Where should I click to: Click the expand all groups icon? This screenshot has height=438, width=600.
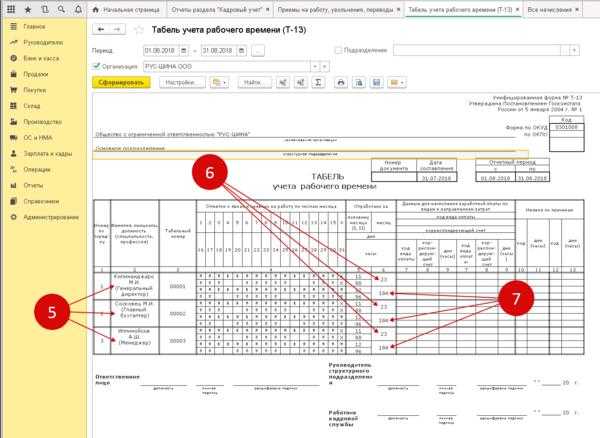(x=283, y=83)
